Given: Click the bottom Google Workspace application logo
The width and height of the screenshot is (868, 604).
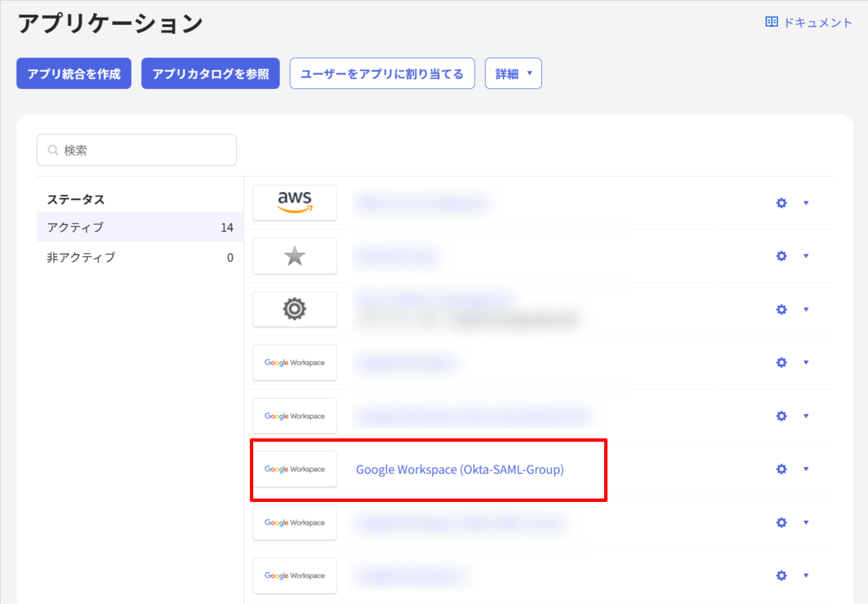Looking at the screenshot, I should [295, 576].
